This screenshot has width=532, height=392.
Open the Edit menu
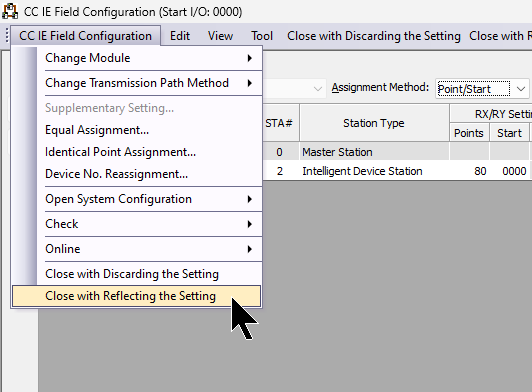[x=180, y=36]
